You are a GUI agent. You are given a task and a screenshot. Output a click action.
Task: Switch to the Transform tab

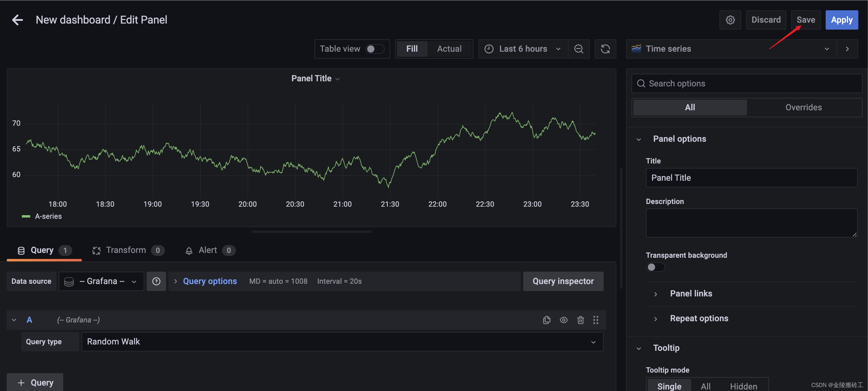[126, 250]
